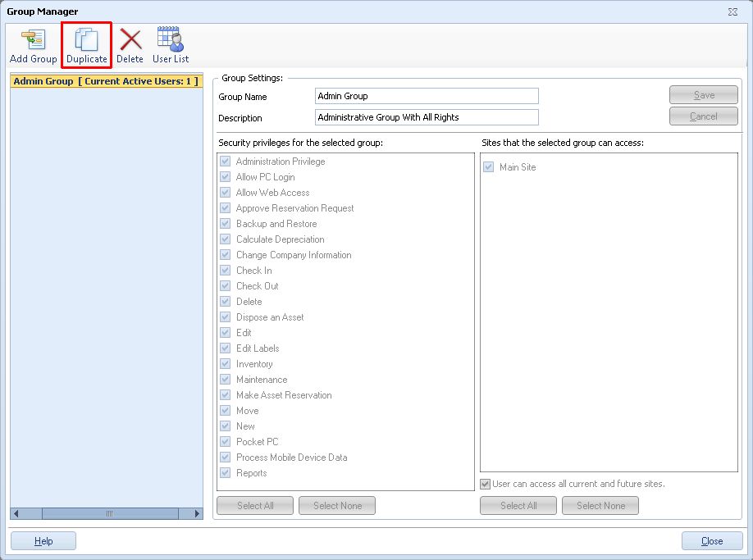Click the Group Name input field
Screen dimensions: 753x560
pyautogui.click(x=427, y=96)
